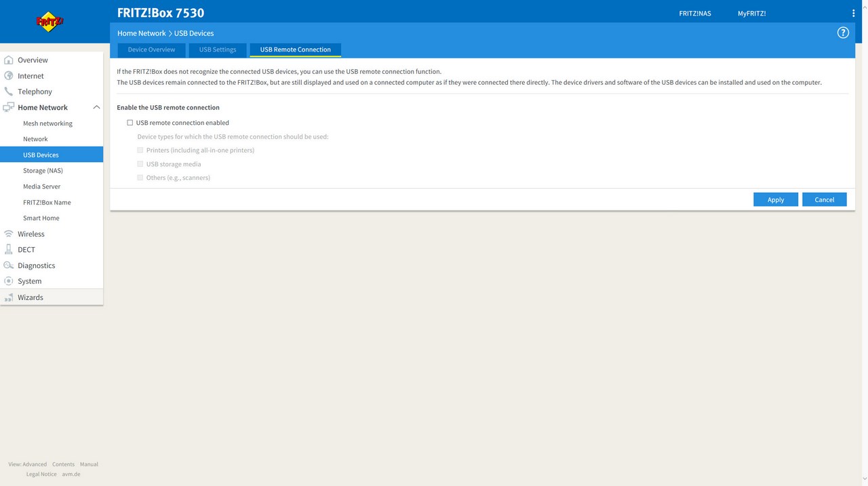
Task: Click the Home Network monitor icon
Action: click(x=9, y=107)
